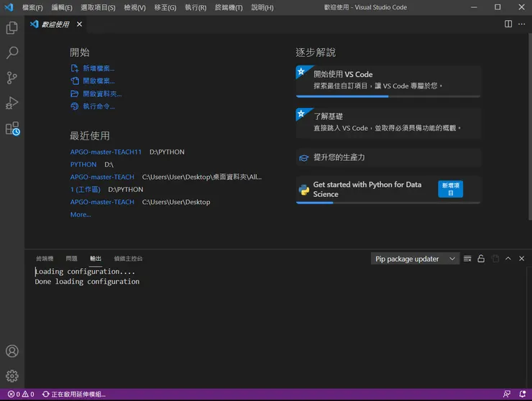Image resolution: width=532 pixels, height=401 pixels.
Task: Click the More... recent link
Action: pyautogui.click(x=81, y=214)
